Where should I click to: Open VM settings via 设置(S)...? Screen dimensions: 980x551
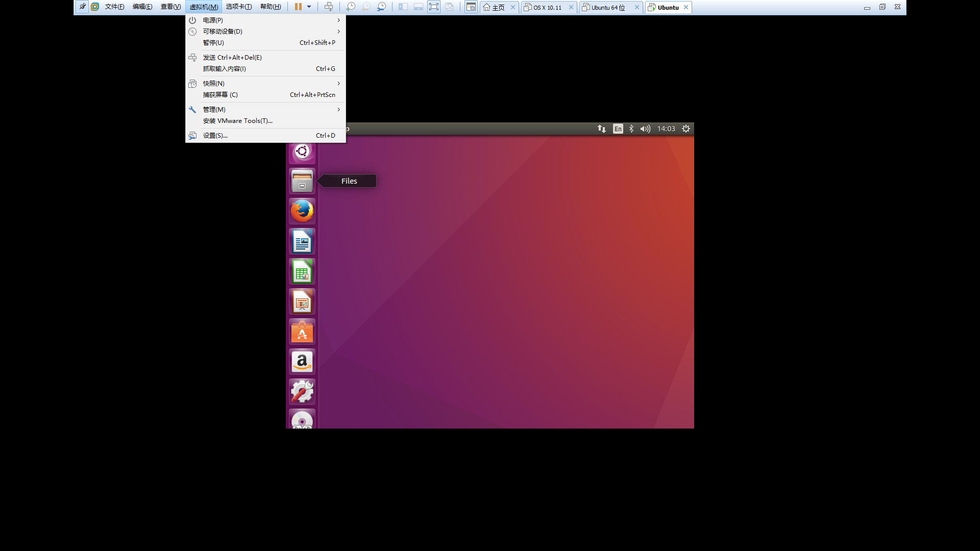[215, 135]
